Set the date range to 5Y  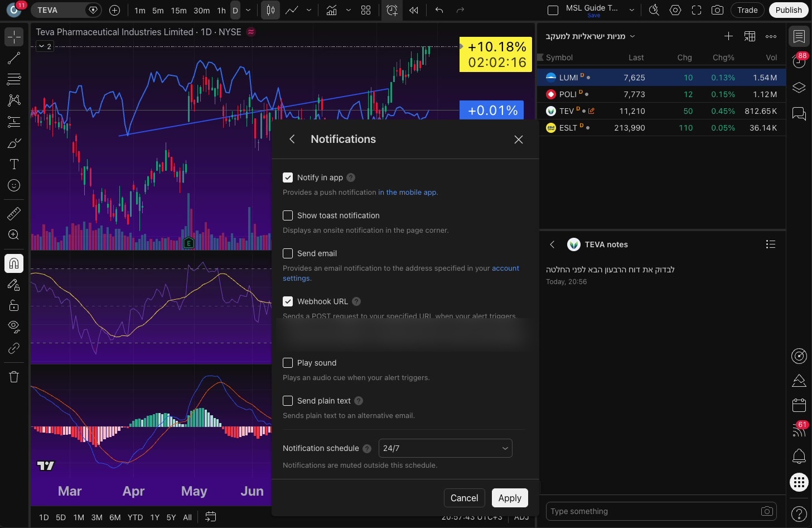171,517
